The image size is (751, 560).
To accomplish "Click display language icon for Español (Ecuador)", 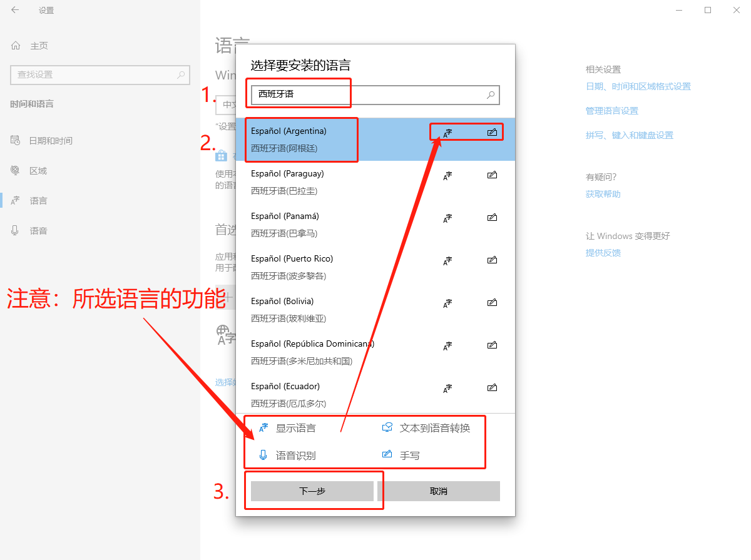I will 447,388.
